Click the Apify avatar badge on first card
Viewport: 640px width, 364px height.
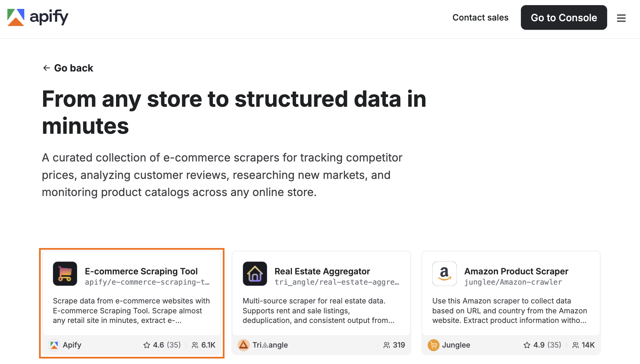(54, 345)
